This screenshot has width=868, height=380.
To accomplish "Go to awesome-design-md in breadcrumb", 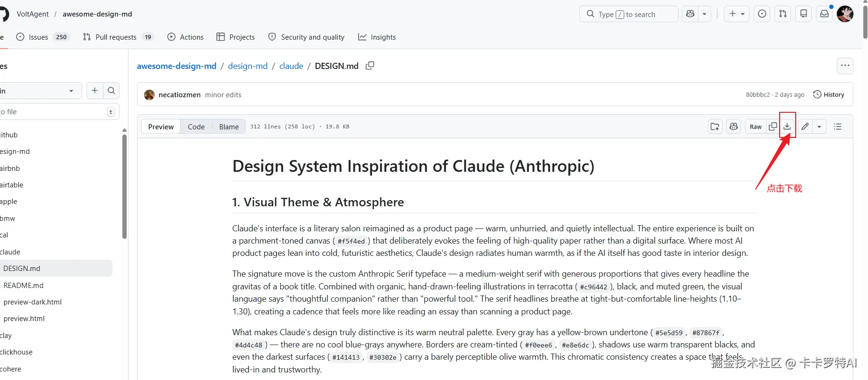I will coord(177,66).
